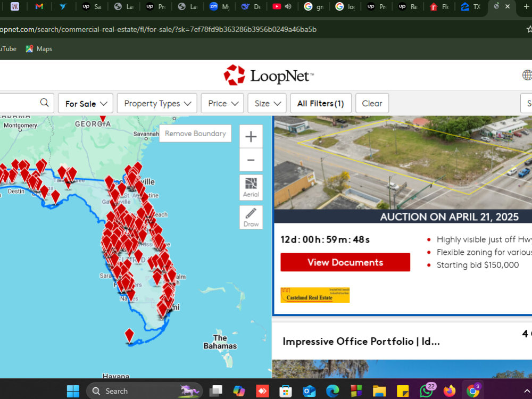532x399 pixels.
Task: Close the current LoopNet tab
Action: click(508, 6)
